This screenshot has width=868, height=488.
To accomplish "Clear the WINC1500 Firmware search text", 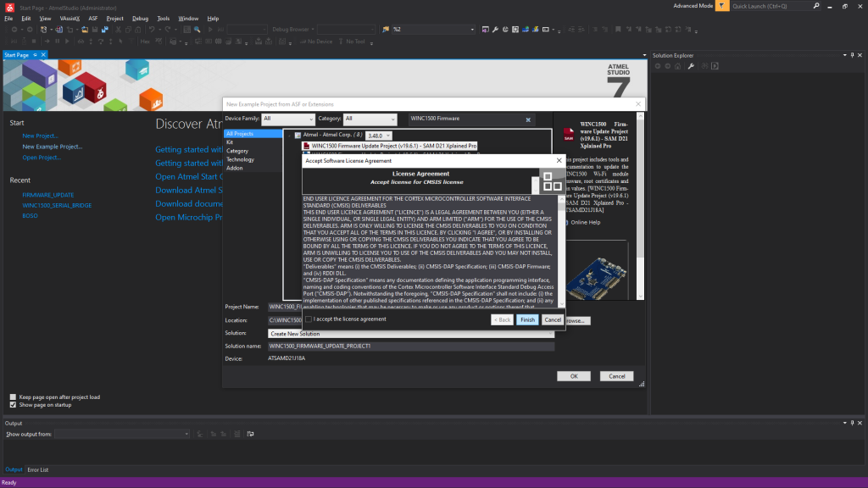I will 528,119.
